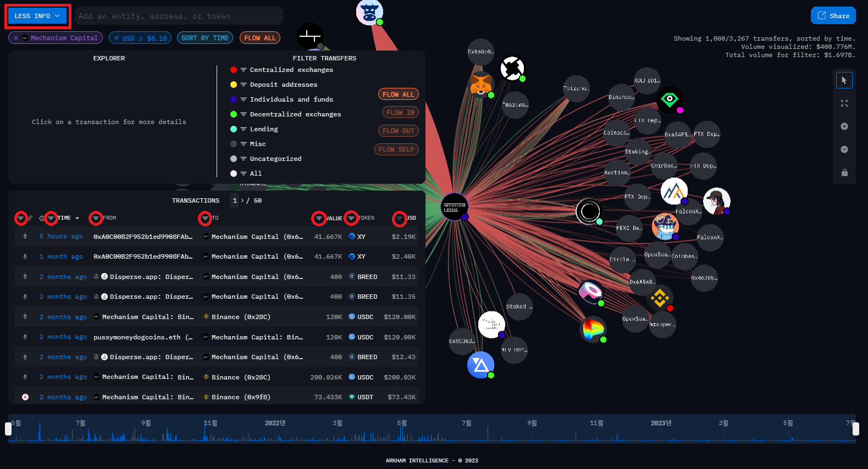
Task: Click the Share button
Action: coord(833,15)
